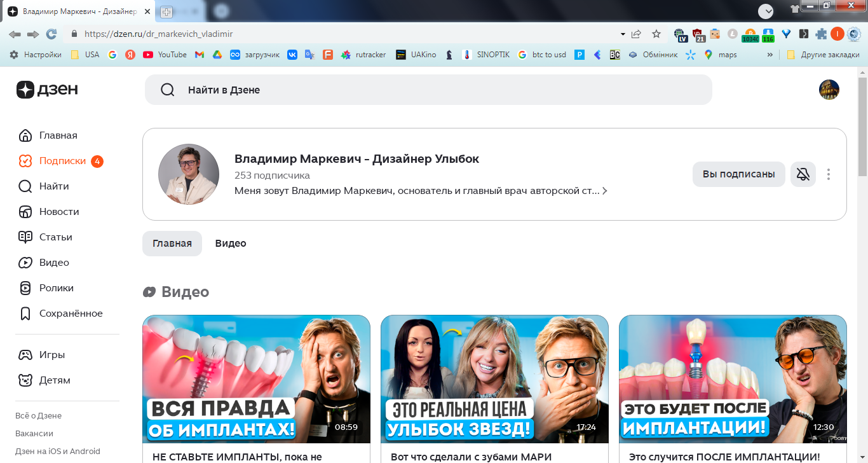868x463 pixels.
Task: Open the Gmail bookmark icon
Action: 199,55
